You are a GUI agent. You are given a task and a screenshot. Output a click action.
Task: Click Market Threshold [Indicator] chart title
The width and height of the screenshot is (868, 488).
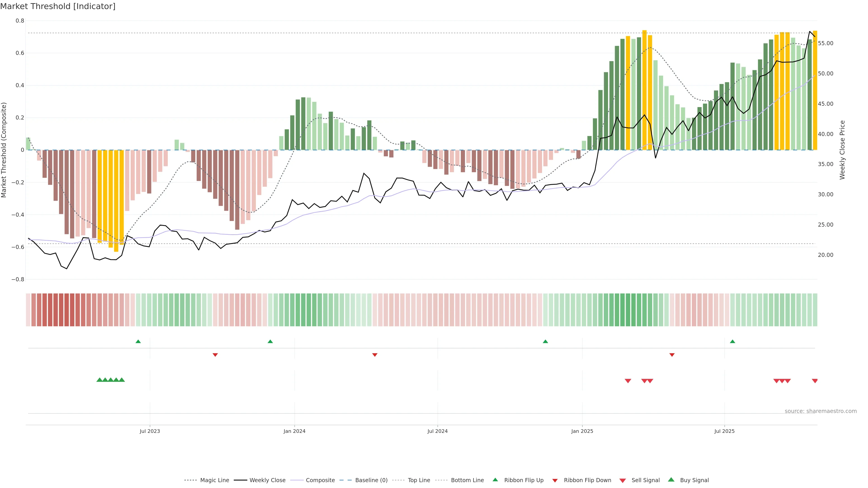58,6
